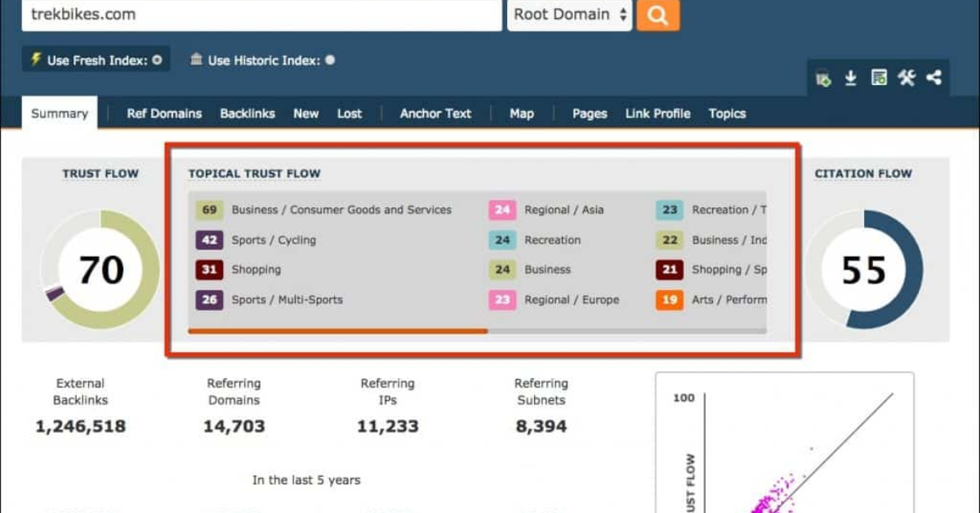Click the lightning bolt Fresh Index icon

35,60
